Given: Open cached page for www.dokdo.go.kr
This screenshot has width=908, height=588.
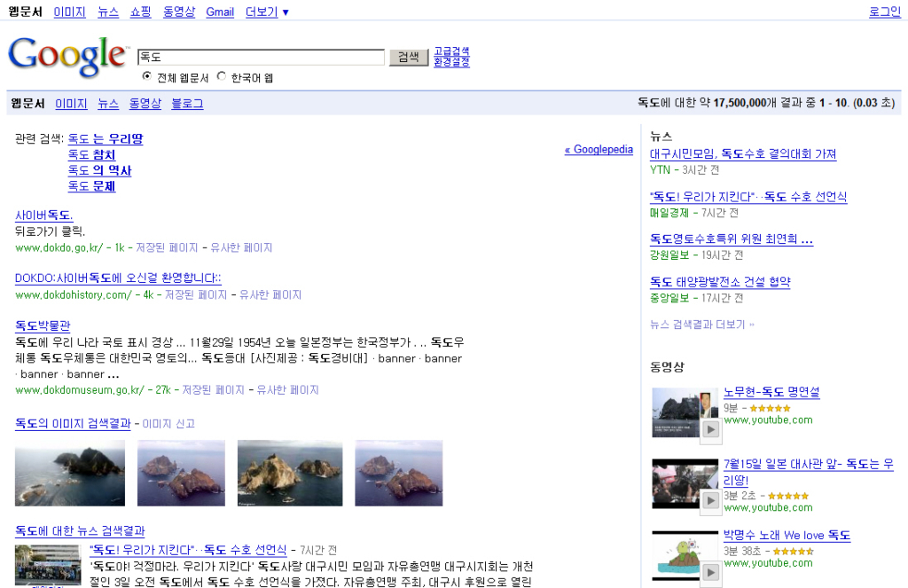Looking at the screenshot, I should pyautogui.click(x=167, y=247).
